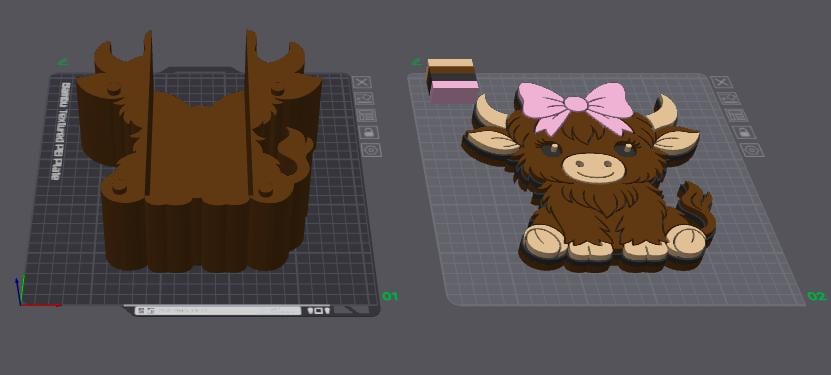Remove all objects from plate 01
Screen dimensions: 831x375
[x=362, y=82]
